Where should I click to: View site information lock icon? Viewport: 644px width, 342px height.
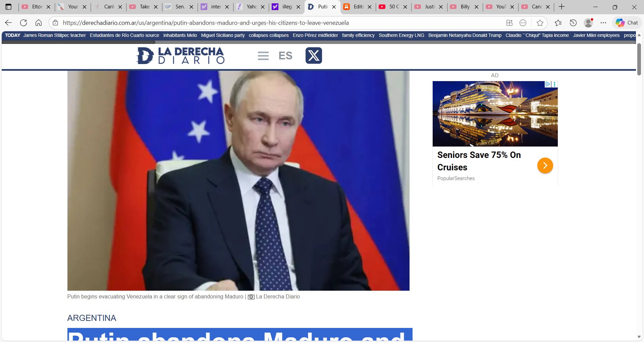click(56, 23)
